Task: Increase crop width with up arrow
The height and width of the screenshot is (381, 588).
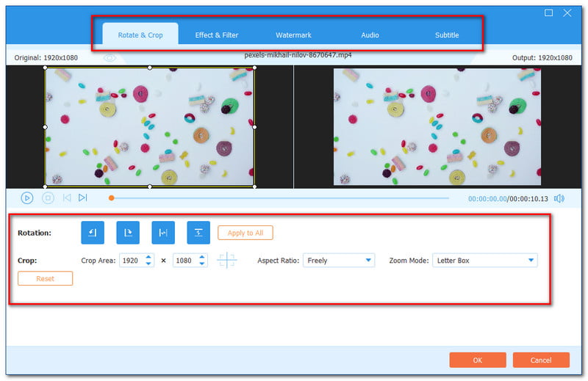Action: 148,257
